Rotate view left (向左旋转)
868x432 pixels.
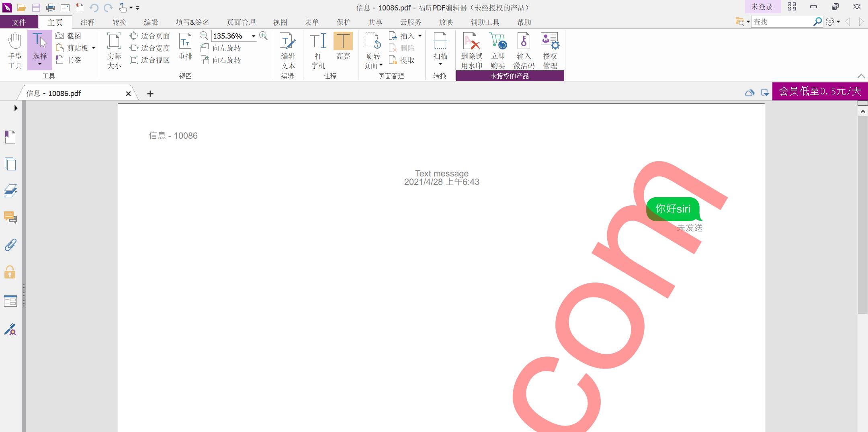click(x=221, y=48)
